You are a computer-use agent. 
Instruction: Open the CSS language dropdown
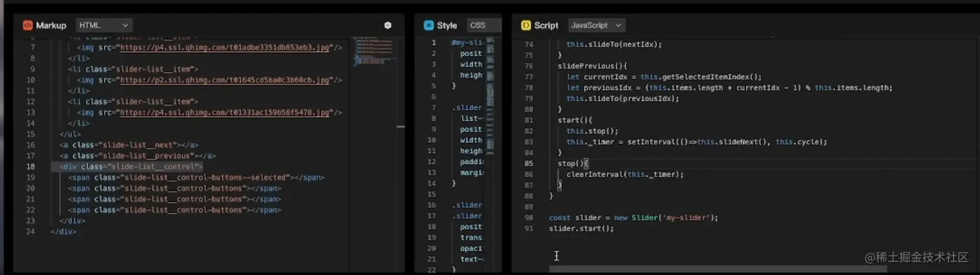(x=484, y=25)
